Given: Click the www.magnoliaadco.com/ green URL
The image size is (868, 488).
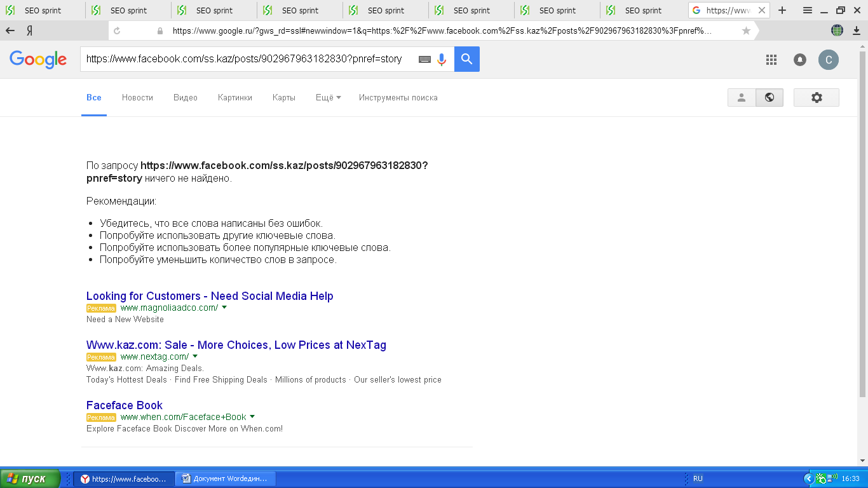Looking at the screenshot, I should coord(169,308).
